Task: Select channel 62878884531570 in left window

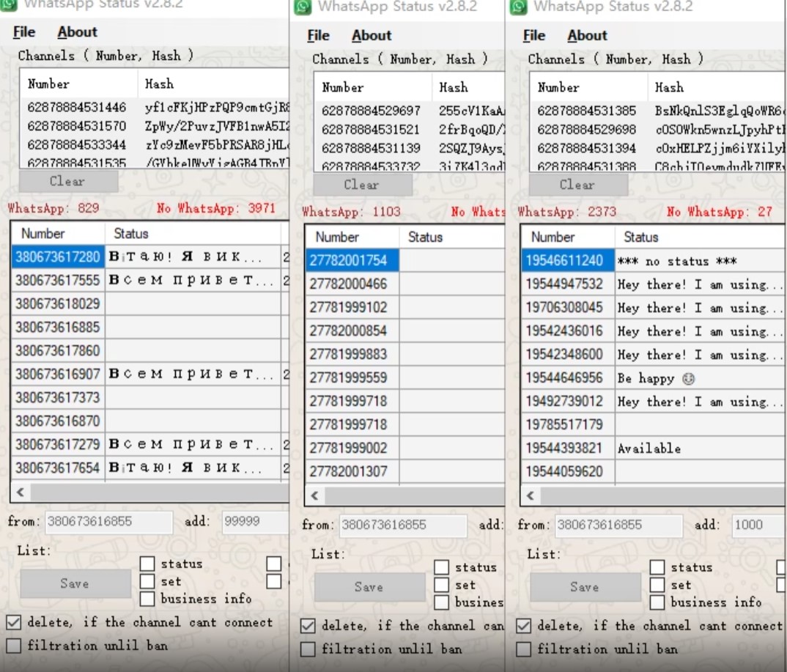Action: (x=155, y=126)
